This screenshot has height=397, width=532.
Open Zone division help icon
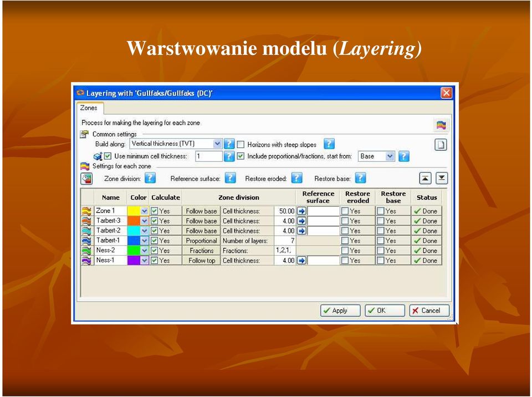[150, 178]
